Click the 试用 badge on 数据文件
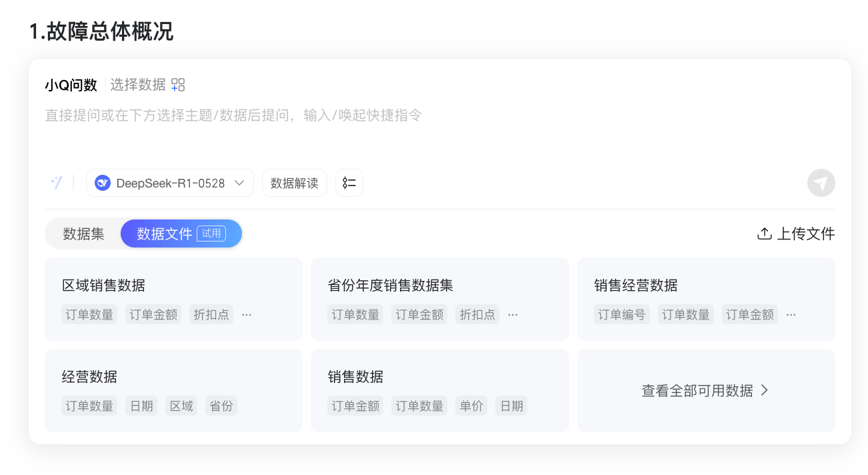Image resolution: width=868 pixels, height=475 pixels. [x=211, y=233]
